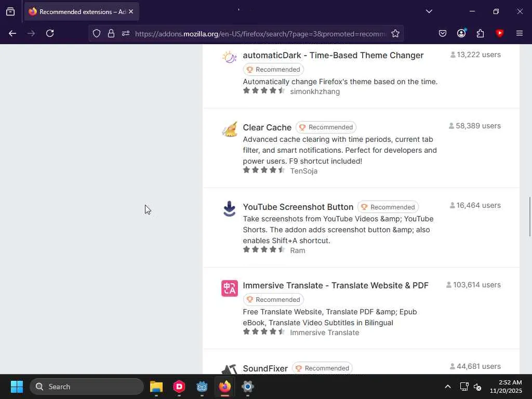Image resolution: width=532 pixels, height=399 pixels.
Task: Open the red D app in taskbar
Action: [x=179, y=387]
